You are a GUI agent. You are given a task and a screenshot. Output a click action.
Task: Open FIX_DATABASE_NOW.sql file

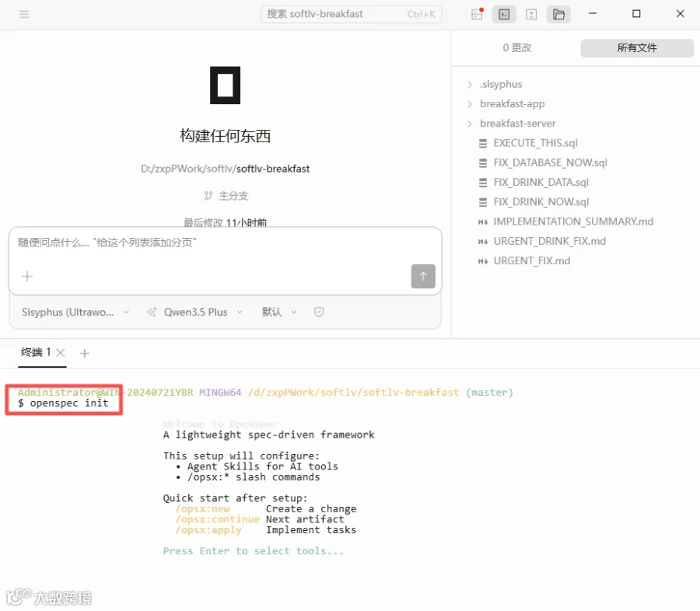click(x=550, y=163)
